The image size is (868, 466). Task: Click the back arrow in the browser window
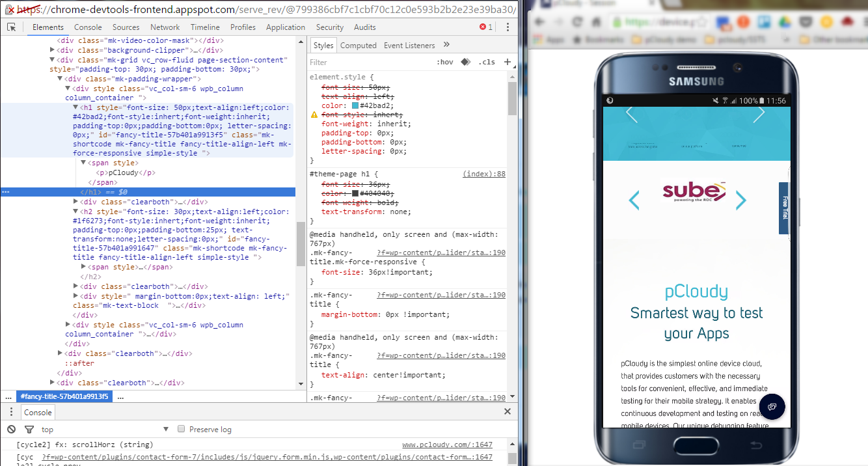point(540,21)
